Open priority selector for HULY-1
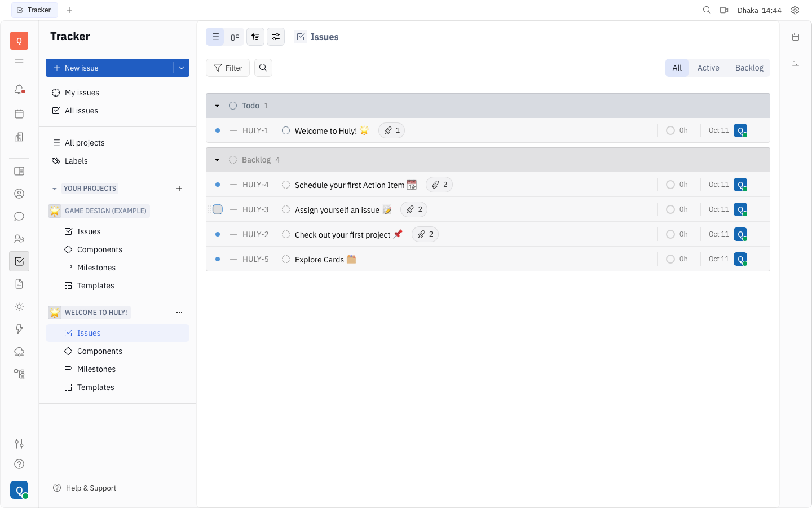The image size is (812, 508). (x=233, y=130)
